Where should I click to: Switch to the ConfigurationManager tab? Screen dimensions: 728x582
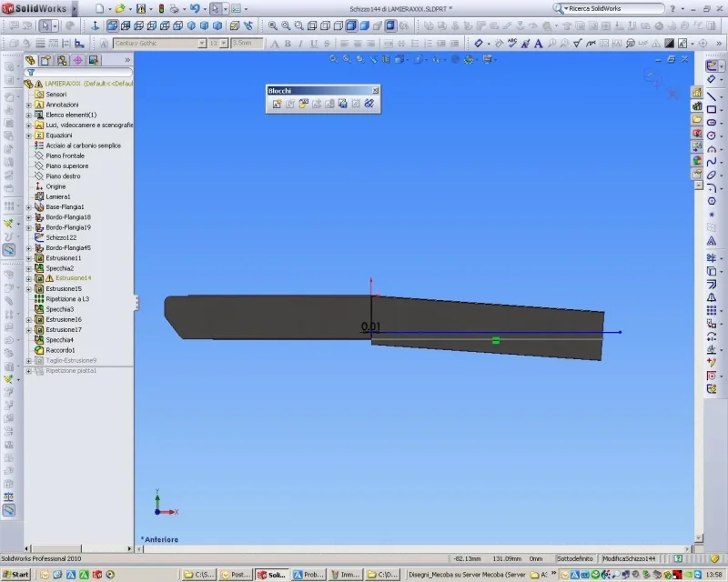click(62, 60)
